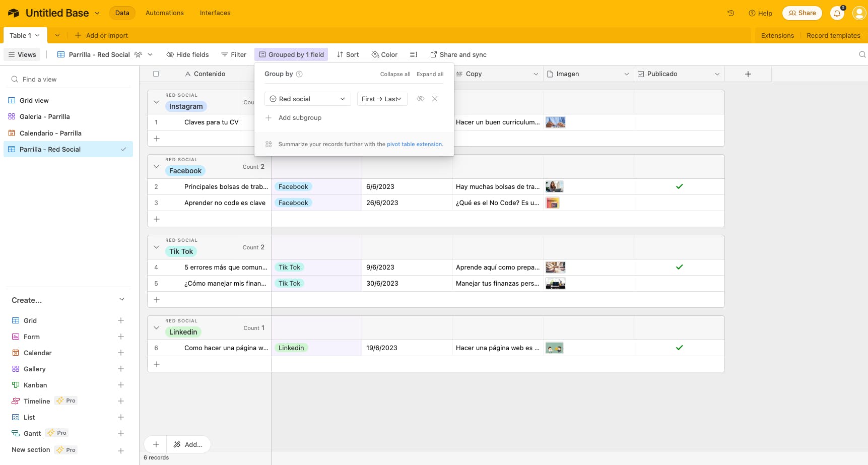Collapse the Create section chevron
Viewport: 868px width, 465px height.
point(121,300)
